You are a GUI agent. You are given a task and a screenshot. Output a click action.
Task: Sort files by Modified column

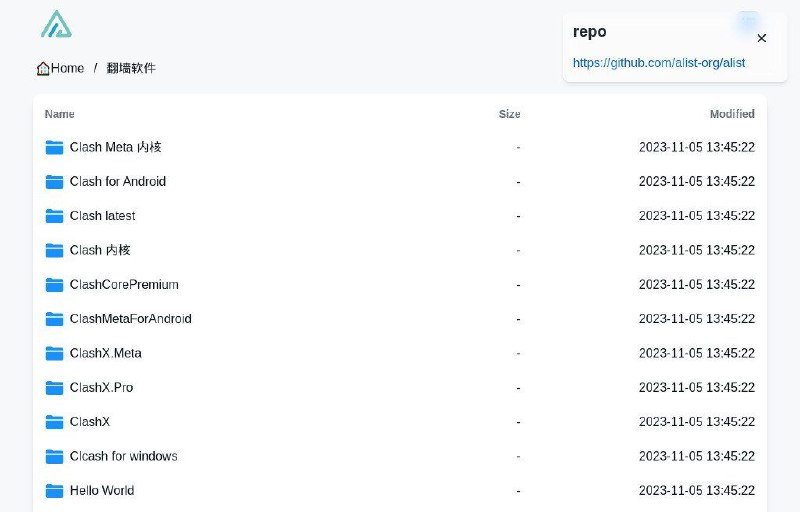tap(732, 114)
